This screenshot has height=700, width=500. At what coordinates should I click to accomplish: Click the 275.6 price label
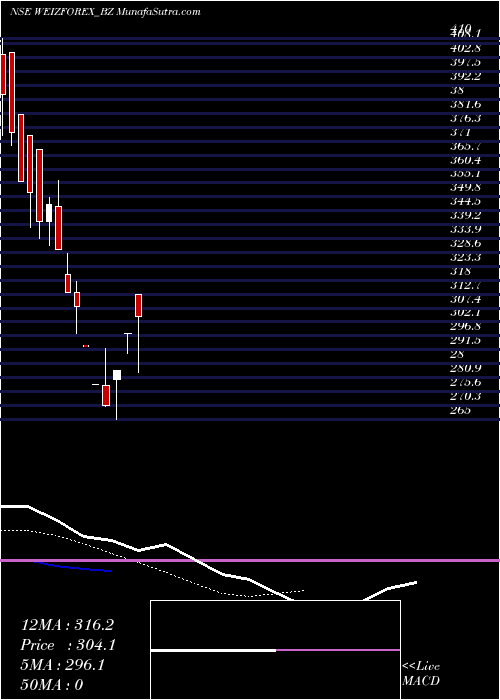(x=465, y=382)
